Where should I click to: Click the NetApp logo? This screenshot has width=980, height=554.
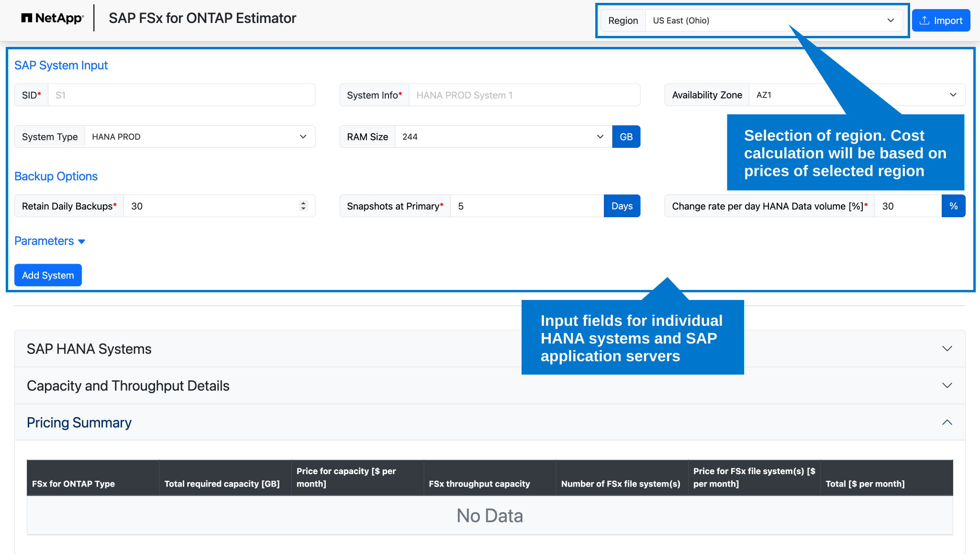click(53, 18)
